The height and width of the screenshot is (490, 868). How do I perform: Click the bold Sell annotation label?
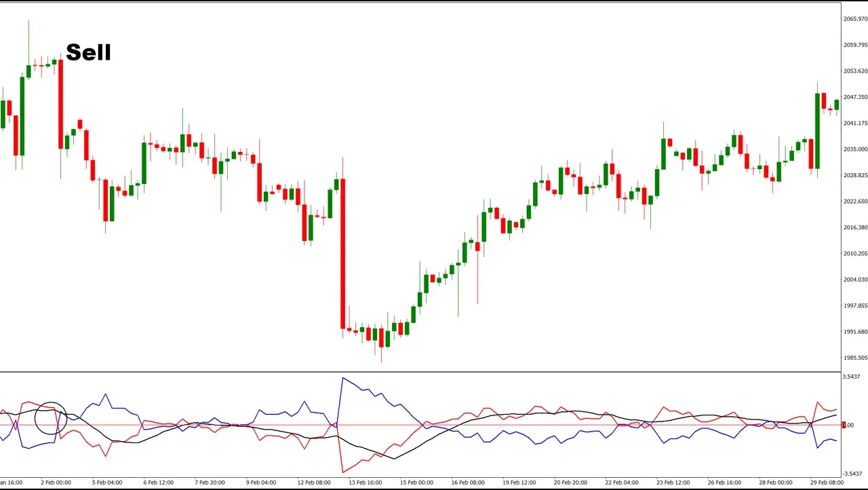click(88, 52)
